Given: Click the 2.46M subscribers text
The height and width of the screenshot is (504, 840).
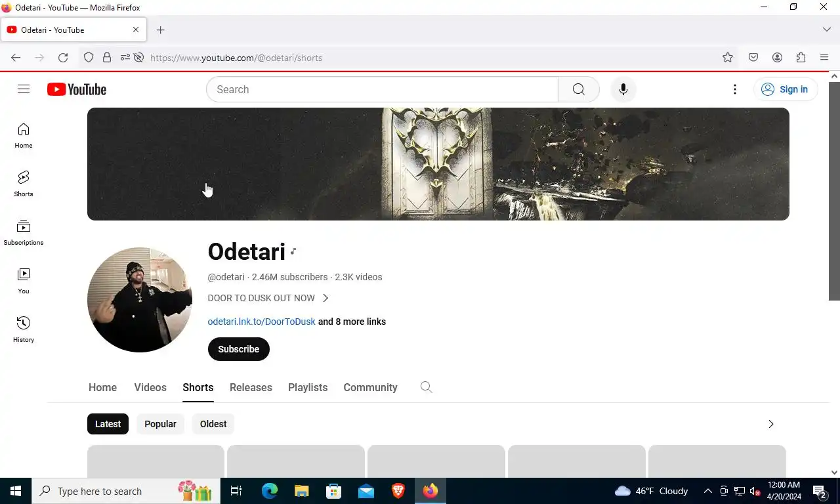Looking at the screenshot, I should [x=289, y=277].
